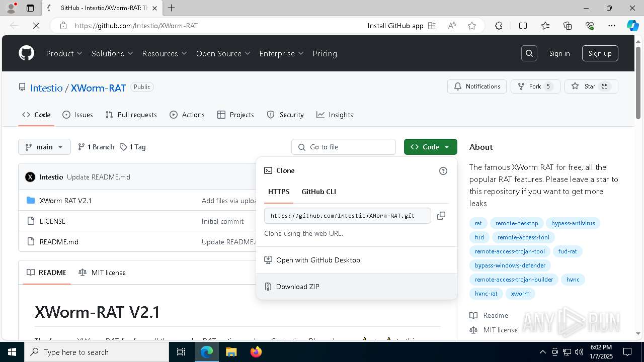Star the XWorm-RAT repository
644x362 pixels.
591,86
